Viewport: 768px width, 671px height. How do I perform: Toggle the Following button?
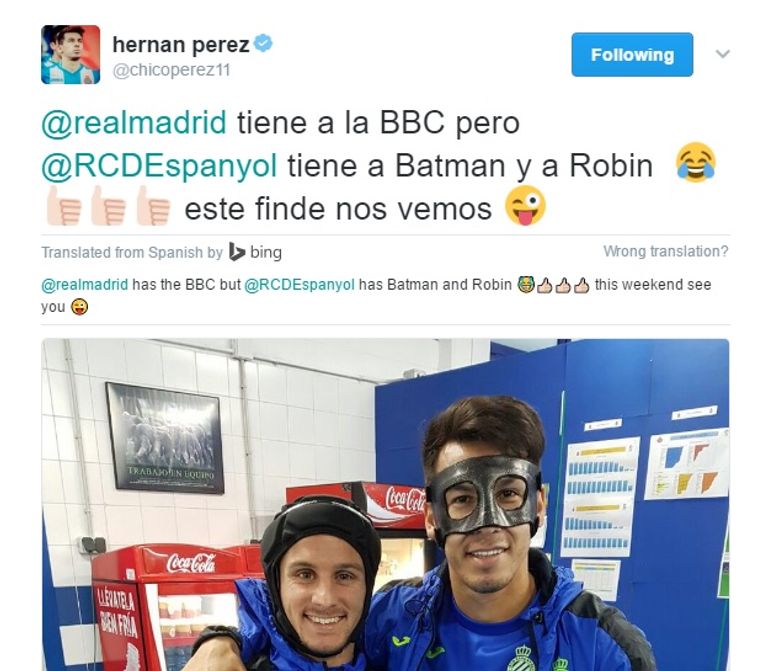[632, 54]
